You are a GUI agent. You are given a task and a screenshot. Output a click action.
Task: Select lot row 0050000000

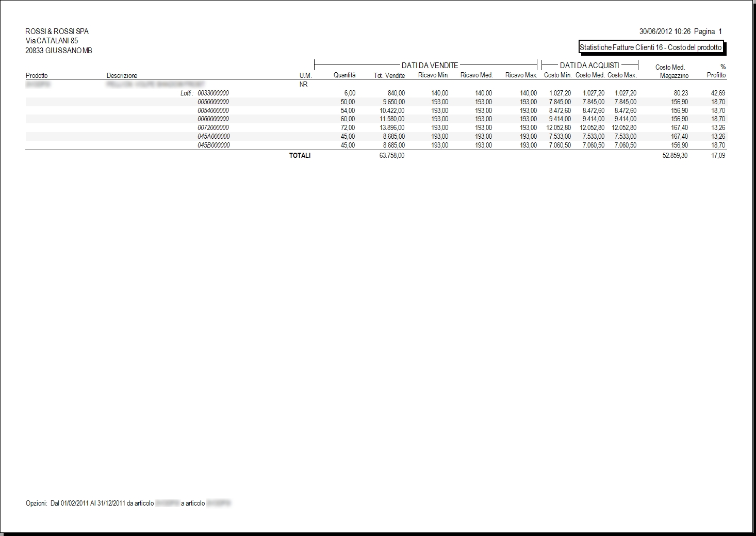click(x=376, y=102)
